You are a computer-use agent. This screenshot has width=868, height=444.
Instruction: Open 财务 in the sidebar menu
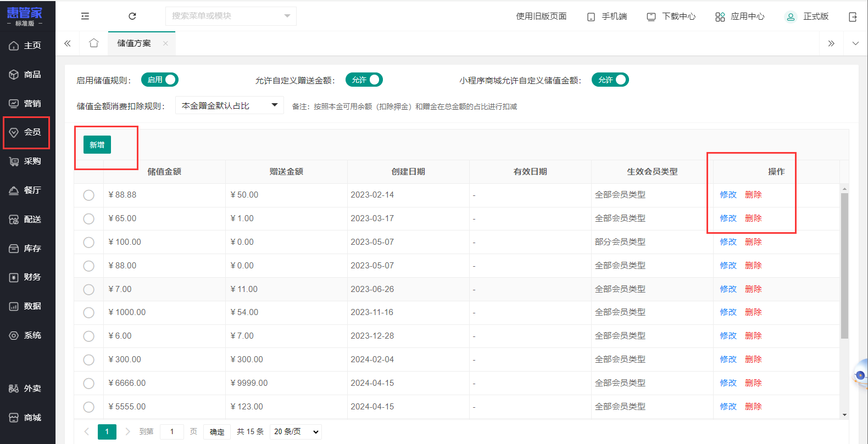pos(27,277)
